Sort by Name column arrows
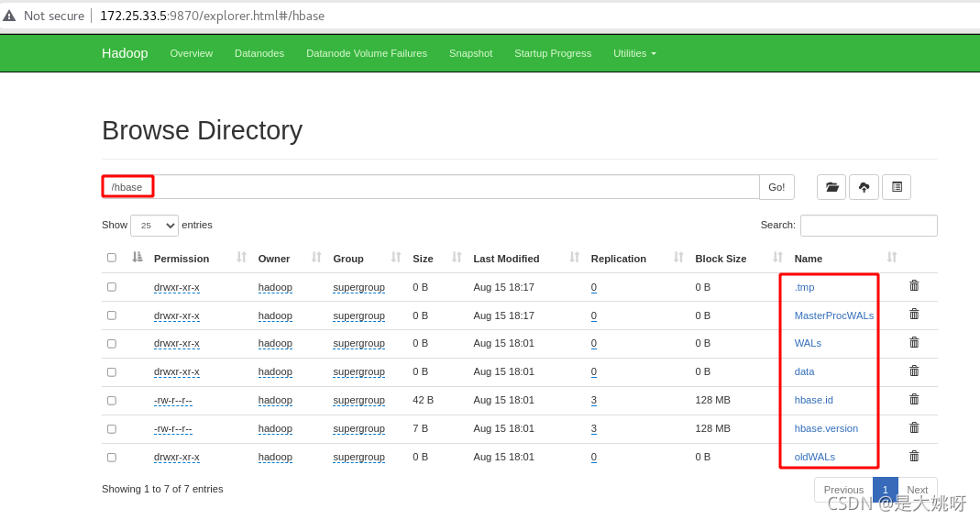 tap(892, 258)
